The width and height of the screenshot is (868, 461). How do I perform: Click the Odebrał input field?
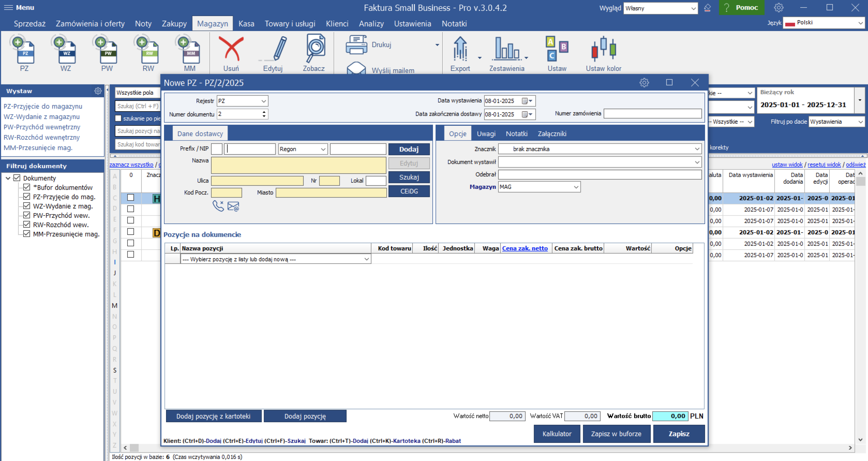599,175
